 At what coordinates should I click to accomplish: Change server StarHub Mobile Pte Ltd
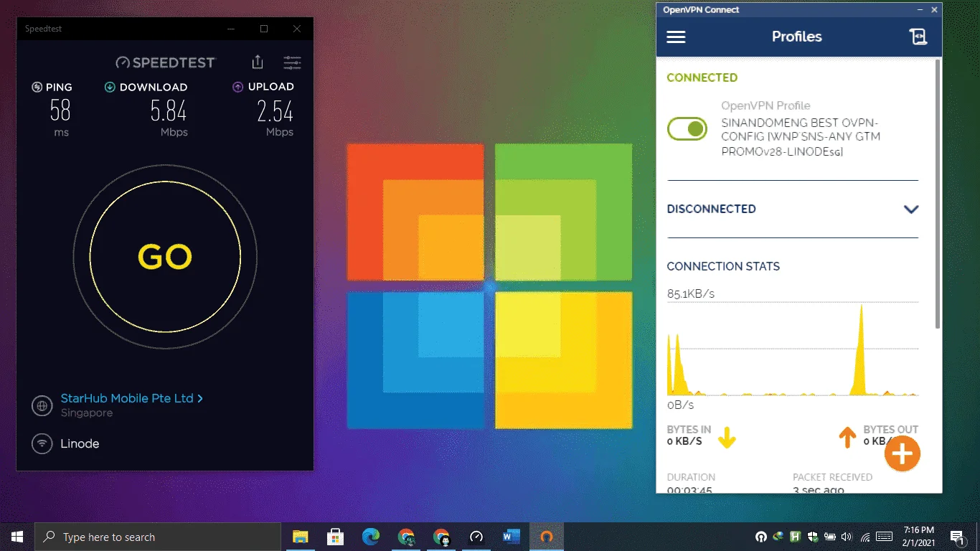click(x=131, y=398)
